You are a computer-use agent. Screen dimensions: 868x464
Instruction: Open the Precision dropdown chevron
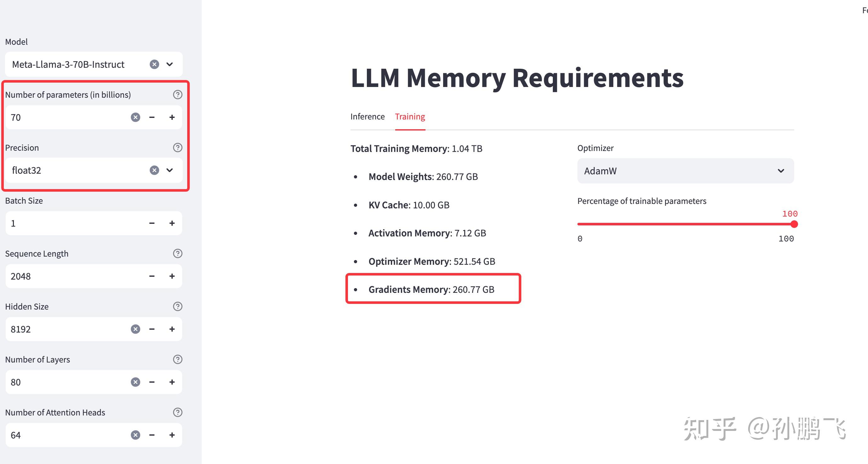tap(170, 170)
